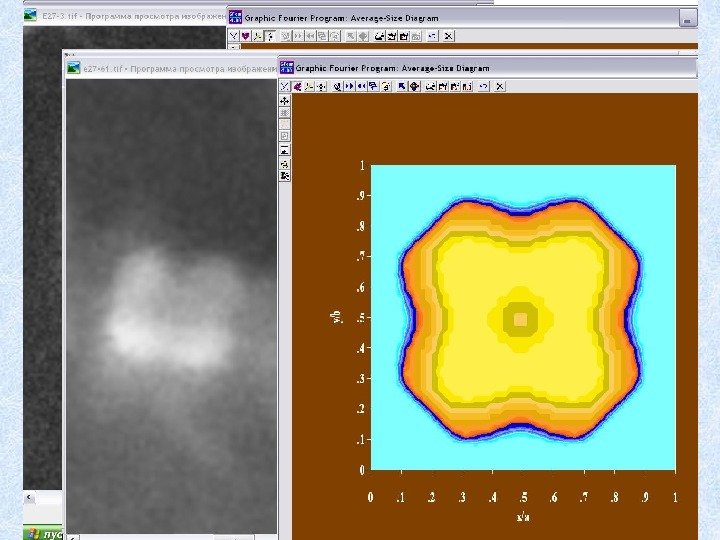Click greyed camera icon in back Fourier toolbar

pyautogui.click(x=416, y=36)
